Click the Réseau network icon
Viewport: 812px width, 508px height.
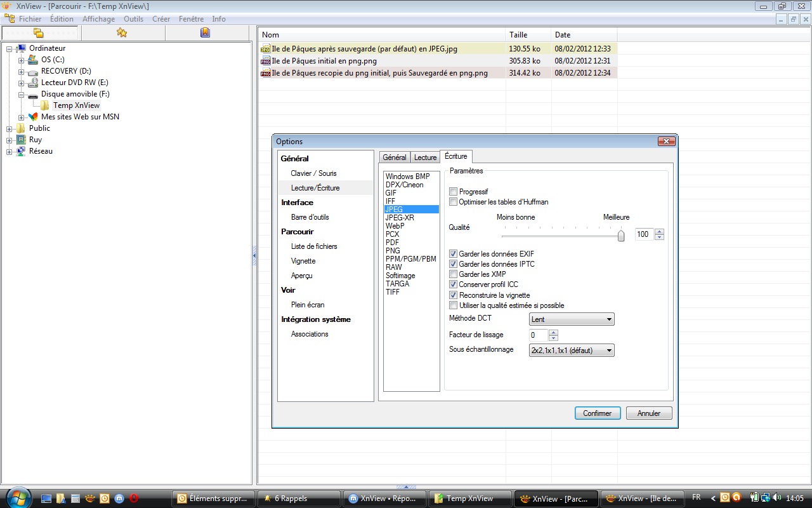[x=22, y=151]
